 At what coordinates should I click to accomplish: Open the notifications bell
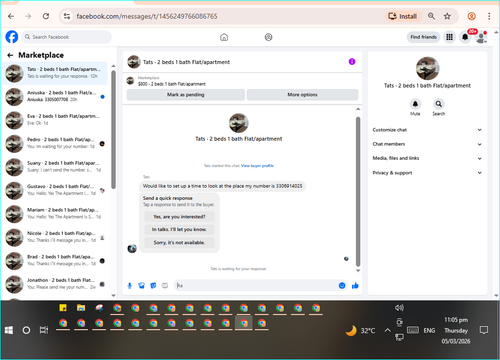click(465, 37)
